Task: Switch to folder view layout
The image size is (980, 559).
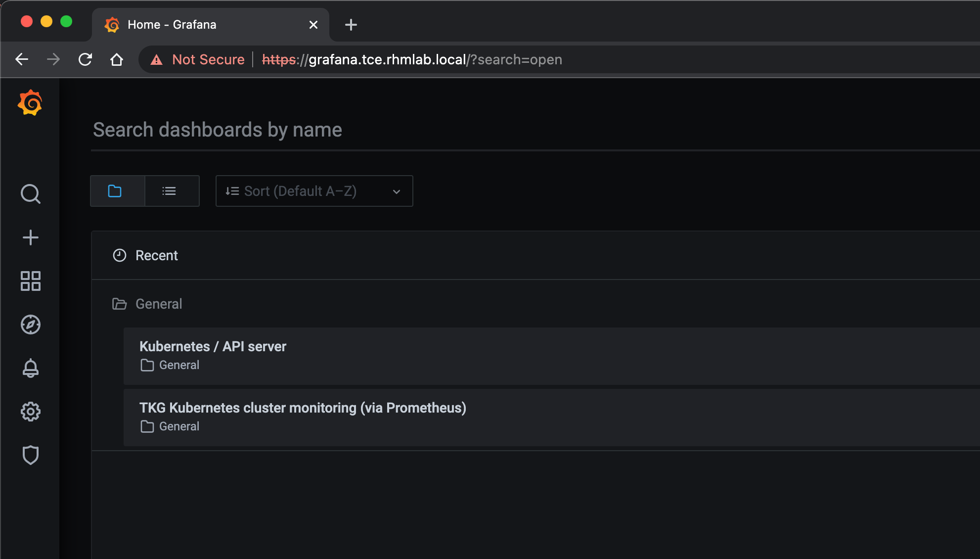Action: [118, 191]
